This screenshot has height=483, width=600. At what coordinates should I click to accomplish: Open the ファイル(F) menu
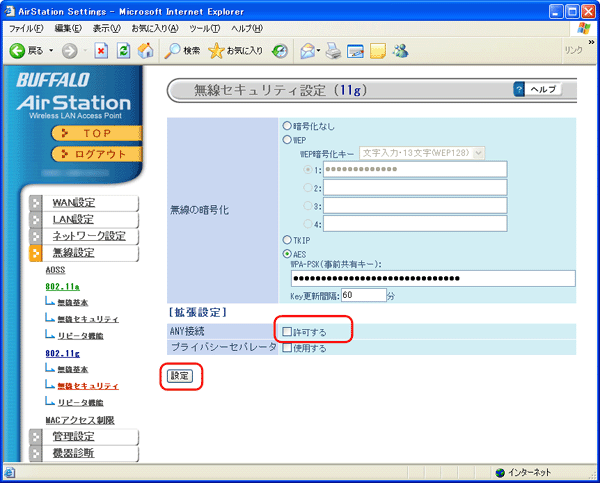[x=29, y=28]
